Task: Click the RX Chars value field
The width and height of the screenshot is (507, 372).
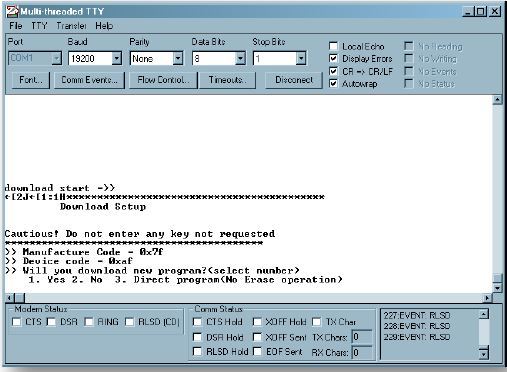Action: tap(362, 353)
